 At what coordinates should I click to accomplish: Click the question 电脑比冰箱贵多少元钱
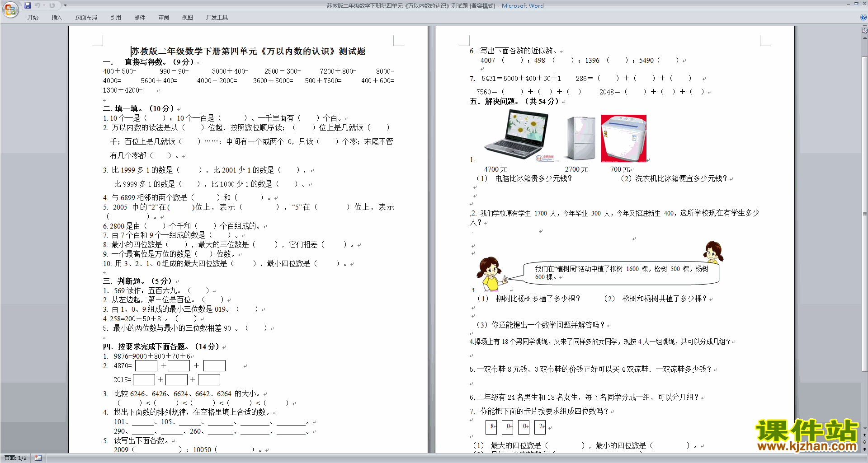click(534, 178)
